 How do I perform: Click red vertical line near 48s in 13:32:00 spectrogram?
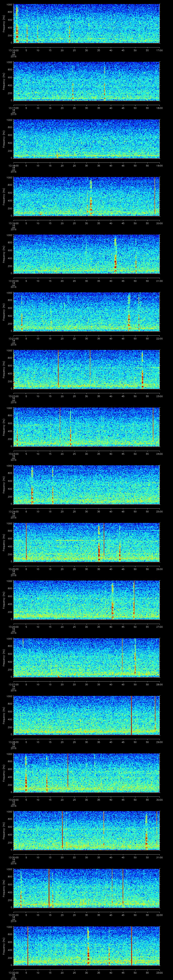tap(132, 945)
